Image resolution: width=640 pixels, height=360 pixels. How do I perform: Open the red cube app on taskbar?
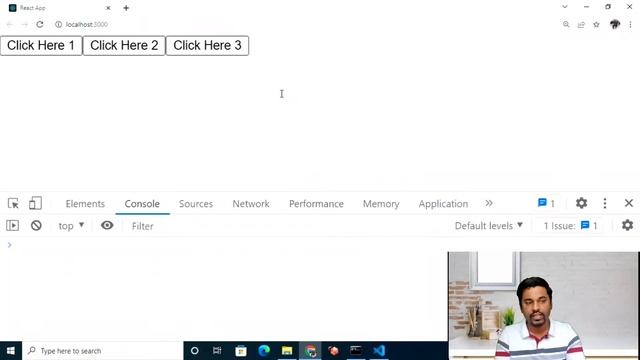[333, 351]
